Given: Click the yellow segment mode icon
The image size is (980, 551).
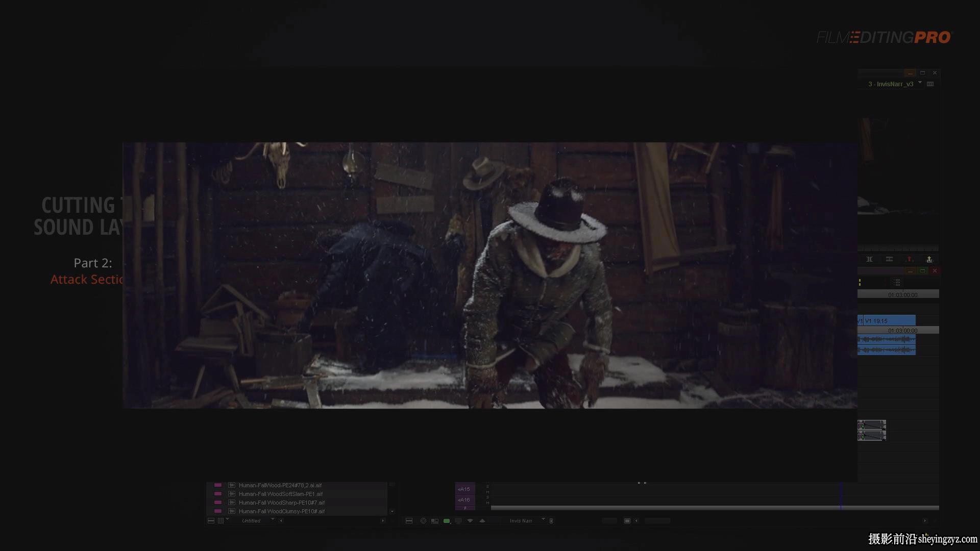Looking at the screenshot, I should (860, 282).
